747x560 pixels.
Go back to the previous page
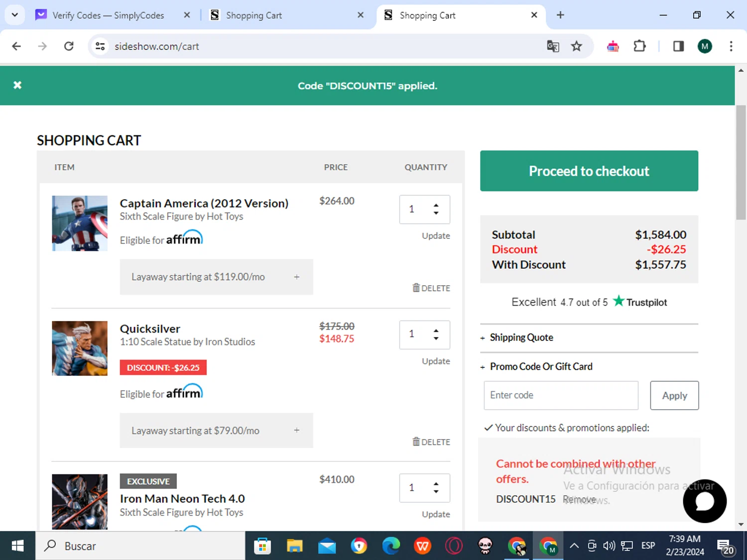pyautogui.click(x=16, y=46)
